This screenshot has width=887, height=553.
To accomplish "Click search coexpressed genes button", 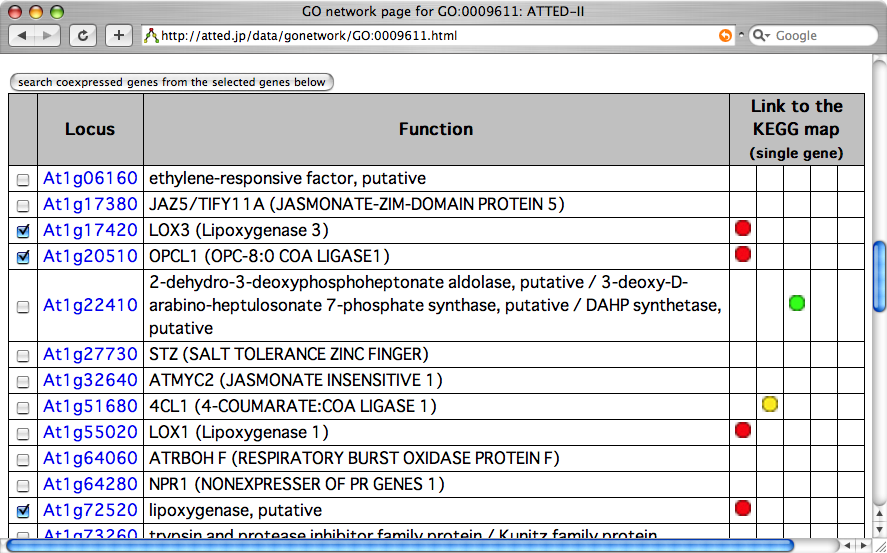I will [x=171, y=82].
